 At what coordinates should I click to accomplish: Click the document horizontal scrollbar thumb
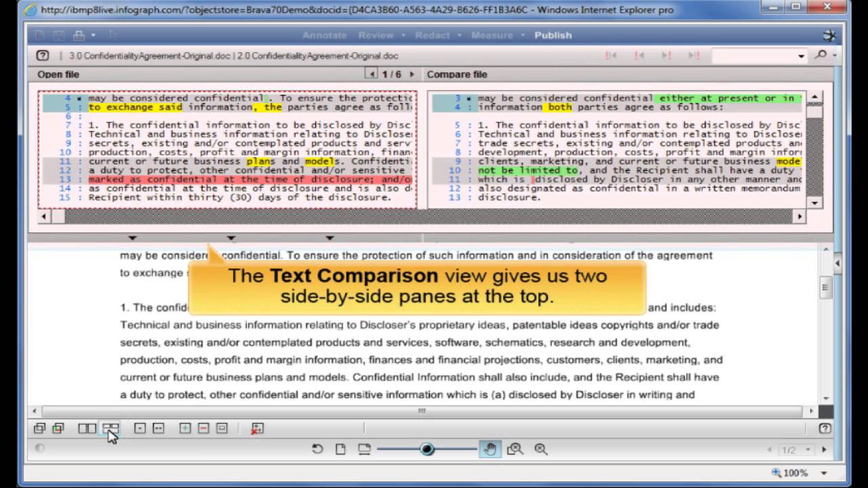421,411
